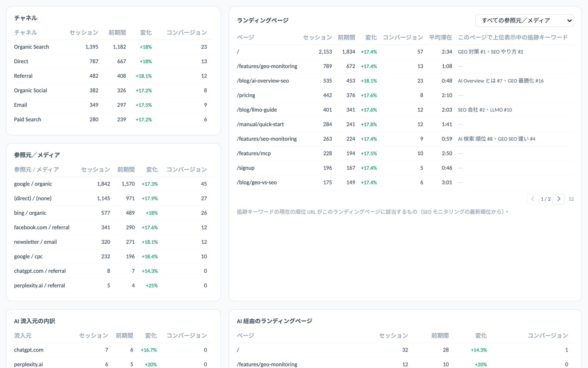Click 変化 header in landing pages table

click(x=371, y=38)
